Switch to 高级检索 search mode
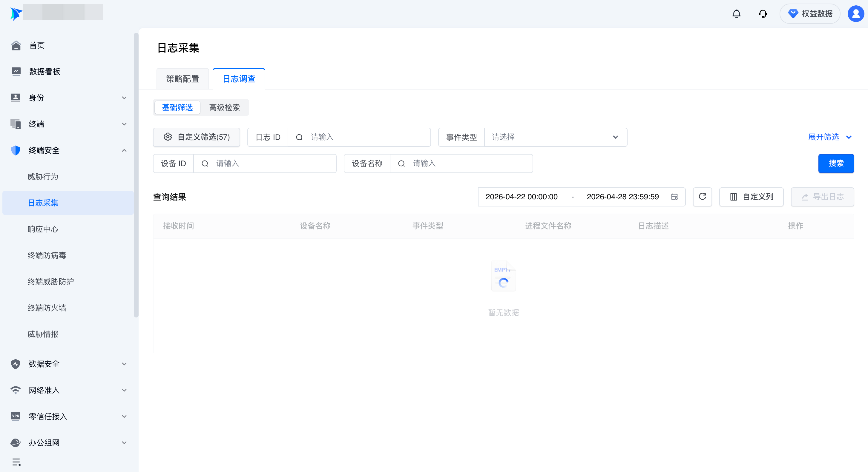The image size is (868, 472). (x=224, y=107)
